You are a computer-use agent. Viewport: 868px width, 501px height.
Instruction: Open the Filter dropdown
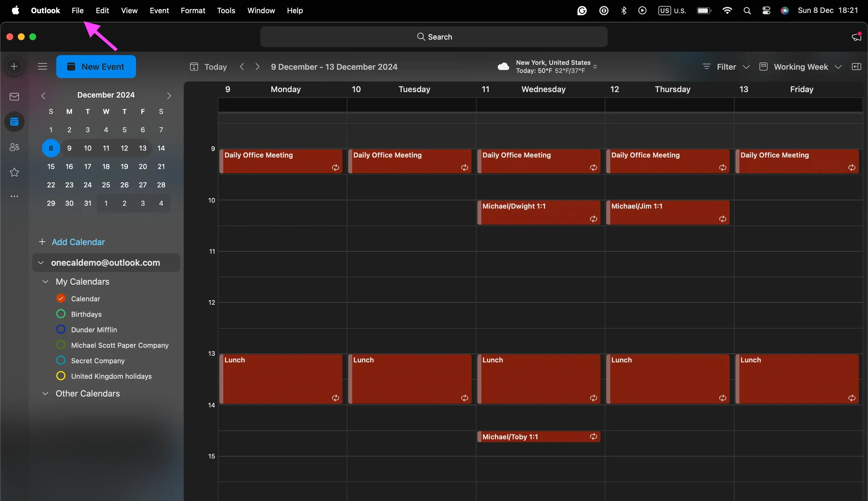point(726,67)
